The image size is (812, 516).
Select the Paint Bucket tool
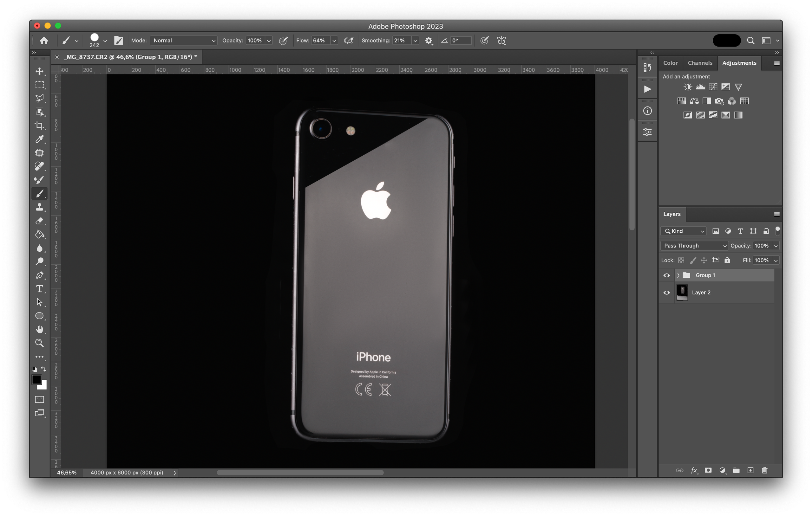[39, 234]
